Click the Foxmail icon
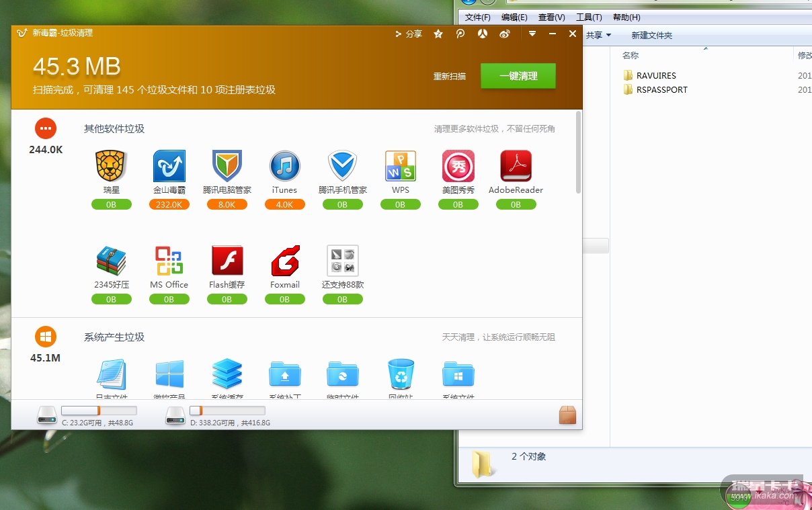 point(284,261)
